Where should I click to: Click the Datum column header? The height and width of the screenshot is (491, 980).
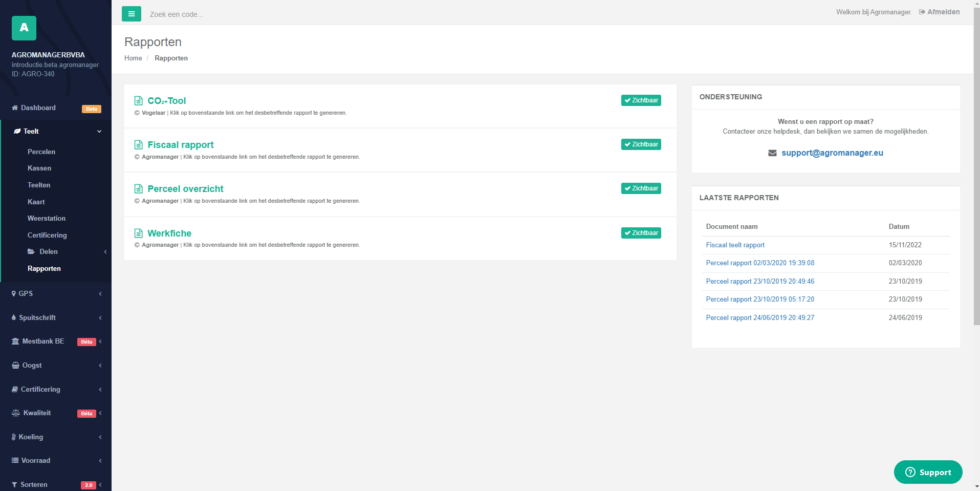pyautogui.click(x=899, y=227)
